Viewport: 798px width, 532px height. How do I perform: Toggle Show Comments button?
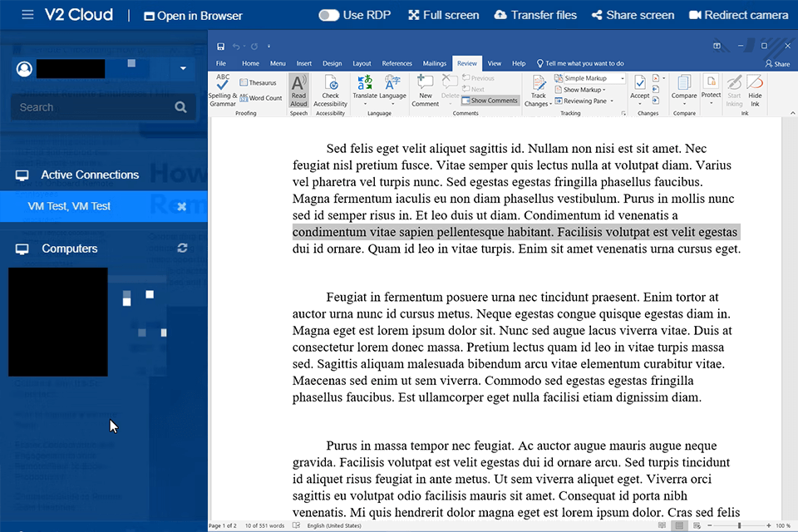(x=490, y=101)
